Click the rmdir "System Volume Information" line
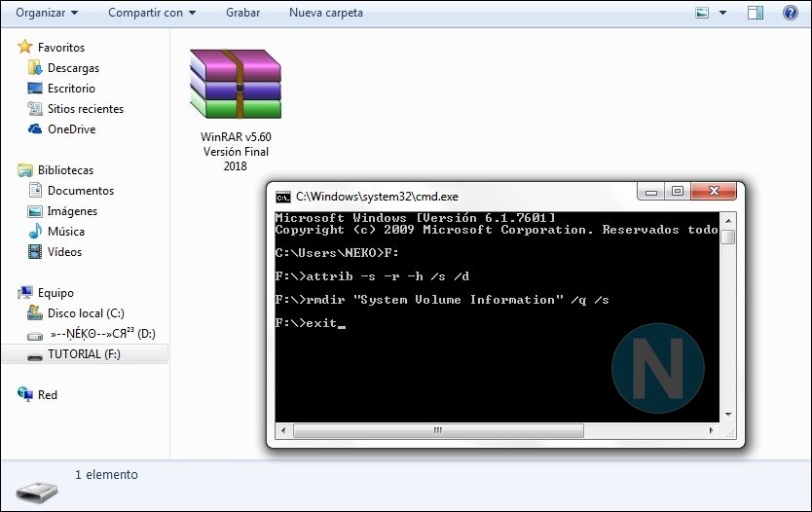Screen dimensions: 812x512 442,300
